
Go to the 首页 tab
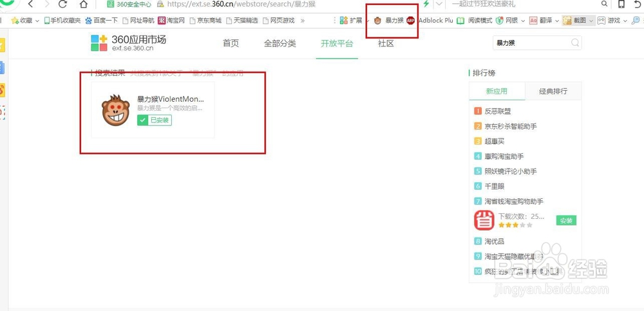coord(231,44)
